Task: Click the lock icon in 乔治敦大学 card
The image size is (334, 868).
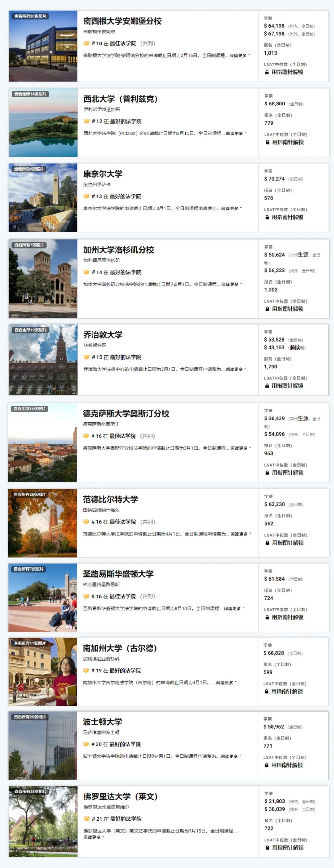Action: (x=267, y=386)
